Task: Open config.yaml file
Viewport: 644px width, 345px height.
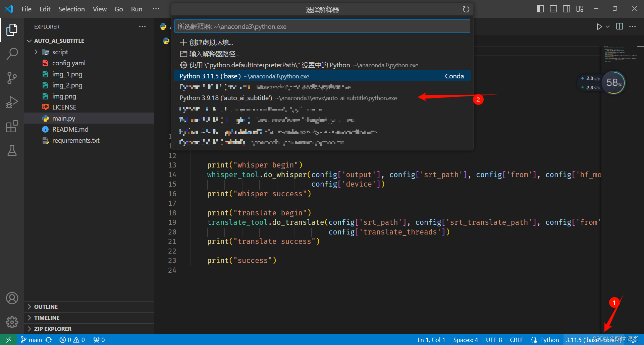Action: tap(89, 63)
